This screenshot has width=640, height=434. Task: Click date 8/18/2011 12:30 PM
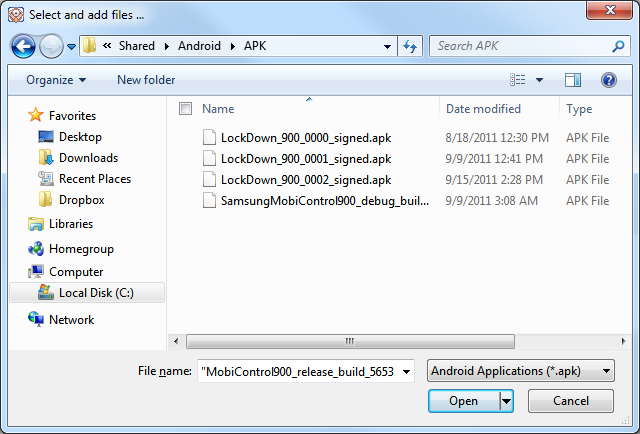[497, 138]
